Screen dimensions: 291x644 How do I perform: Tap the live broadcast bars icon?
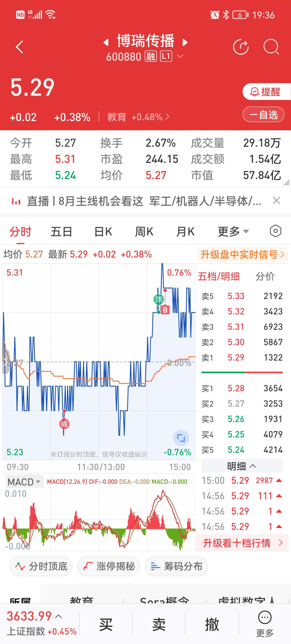(x=16, y=201)
